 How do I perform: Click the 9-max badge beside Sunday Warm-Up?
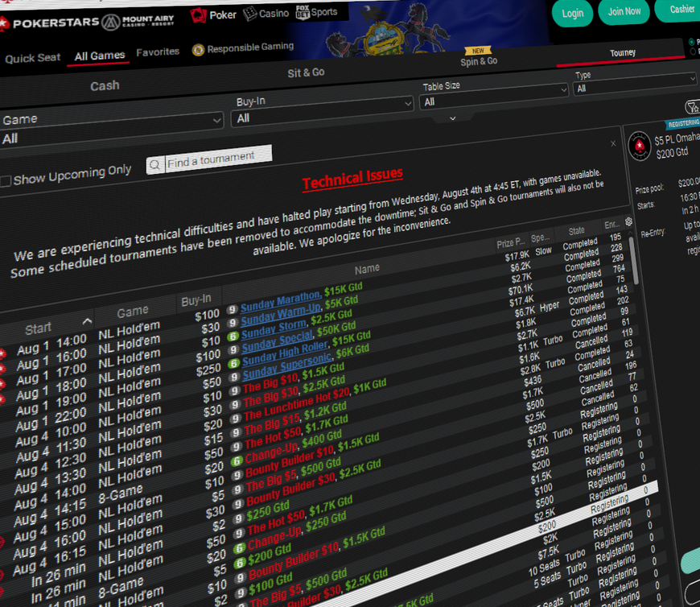233,323
